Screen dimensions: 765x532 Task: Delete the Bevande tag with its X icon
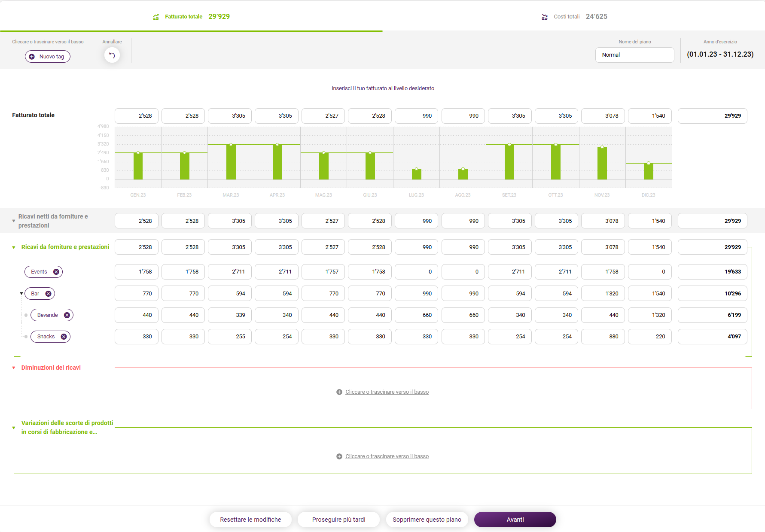tap(67, 315)
